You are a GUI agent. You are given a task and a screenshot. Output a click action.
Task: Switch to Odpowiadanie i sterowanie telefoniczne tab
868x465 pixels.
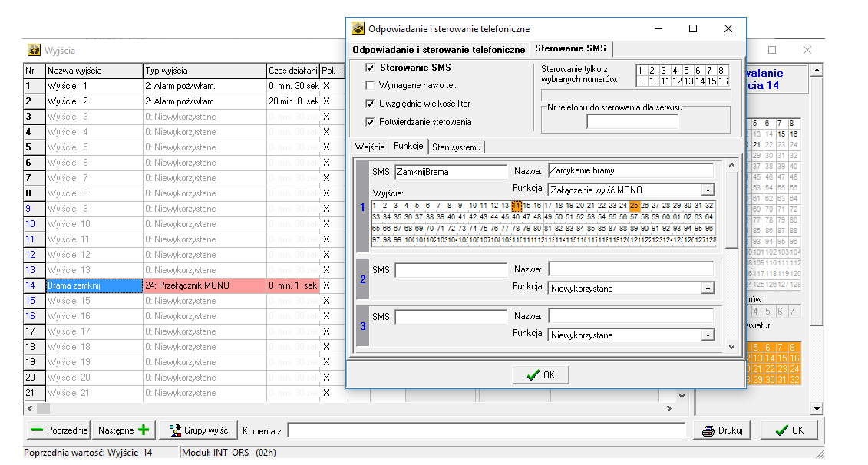click(x=439, y=49)
